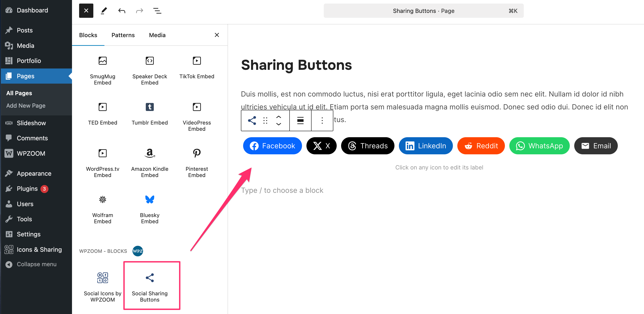
Task: Click the share block-type icon in block toolbar
Action: click(252, 120)
